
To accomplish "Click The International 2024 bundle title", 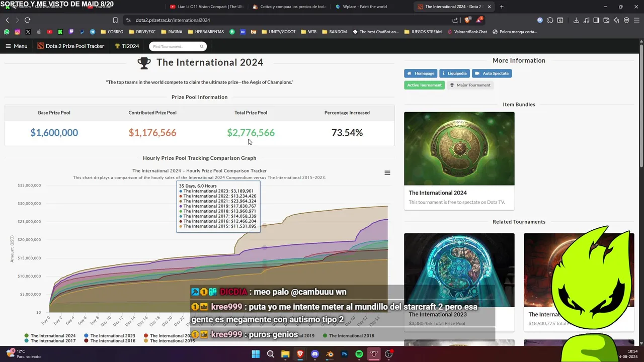I will [438, 193].
